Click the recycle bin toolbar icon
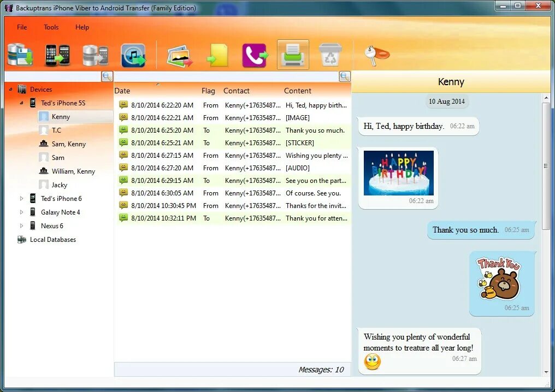 pyautogui.click(x=330, y=54)
